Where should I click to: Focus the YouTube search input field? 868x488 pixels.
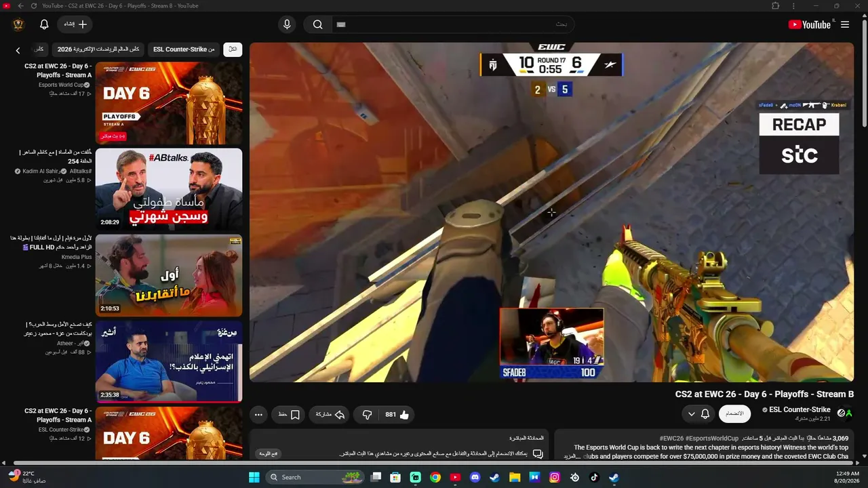click(x=453, y=24)
